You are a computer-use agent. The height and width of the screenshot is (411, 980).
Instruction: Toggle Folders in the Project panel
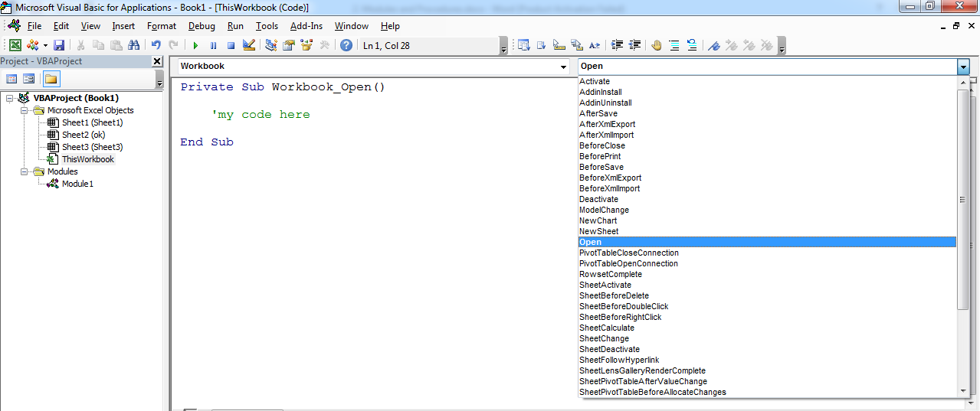(51, 79)
